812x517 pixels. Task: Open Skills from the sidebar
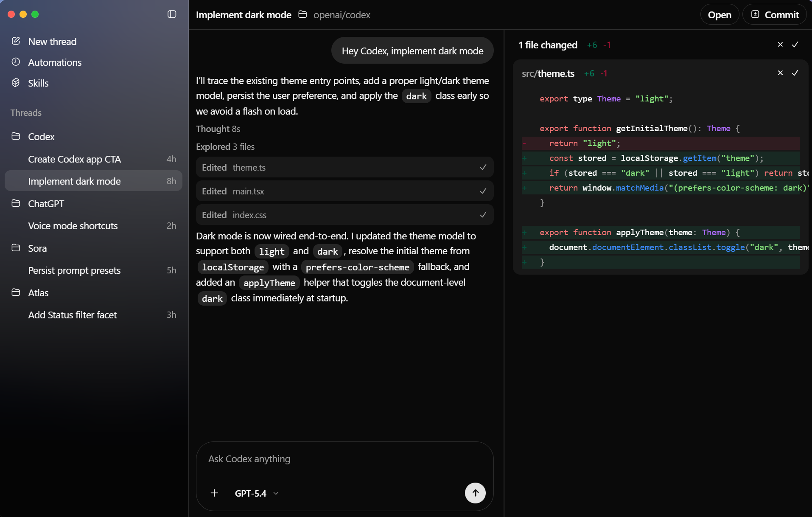38,83
